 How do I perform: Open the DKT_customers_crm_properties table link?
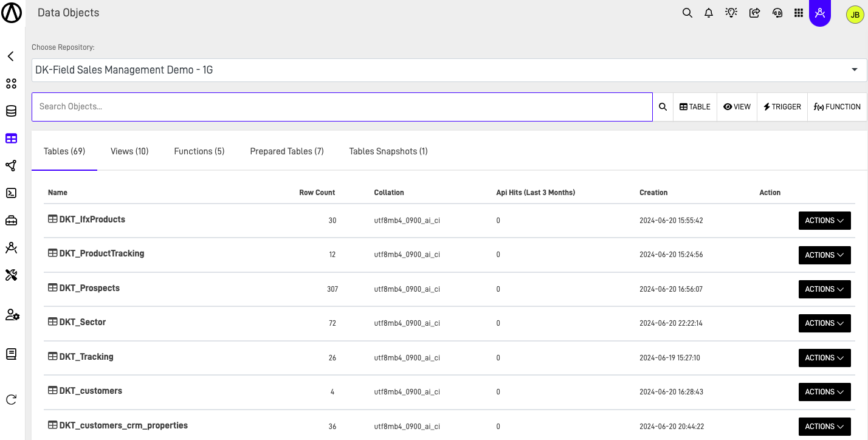(x=123, y=425)
